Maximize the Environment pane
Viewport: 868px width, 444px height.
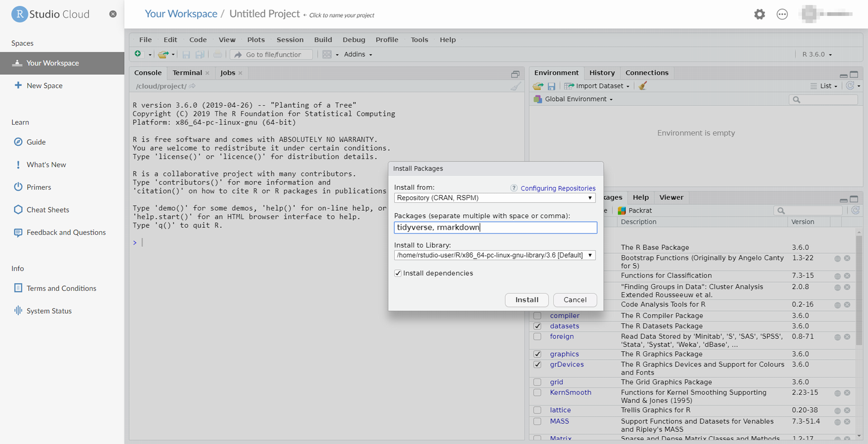(x=854, y=75)
